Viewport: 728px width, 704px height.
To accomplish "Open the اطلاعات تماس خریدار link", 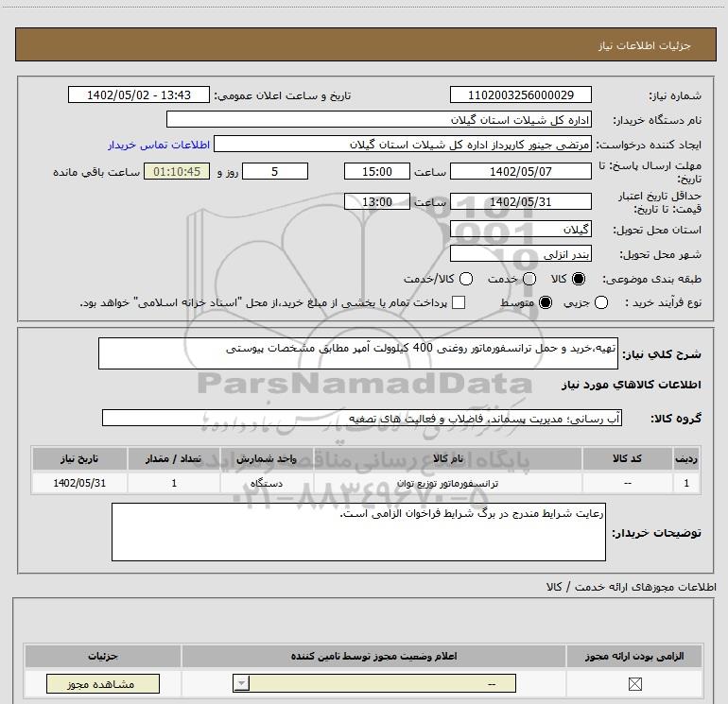I will 159,145.
